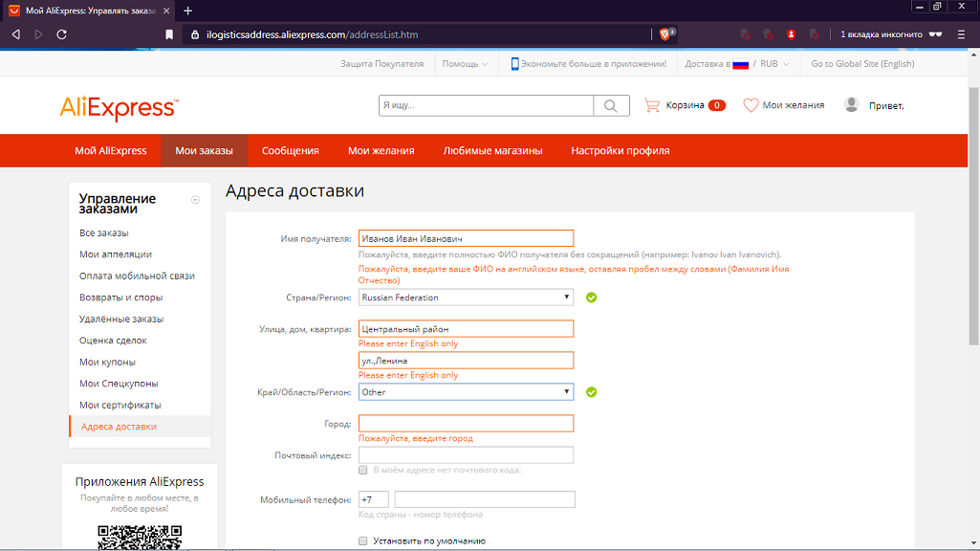The height and width of the screenshot is (551, 980).
Task: Click the Город input field
Action: (x=466, y=424)
